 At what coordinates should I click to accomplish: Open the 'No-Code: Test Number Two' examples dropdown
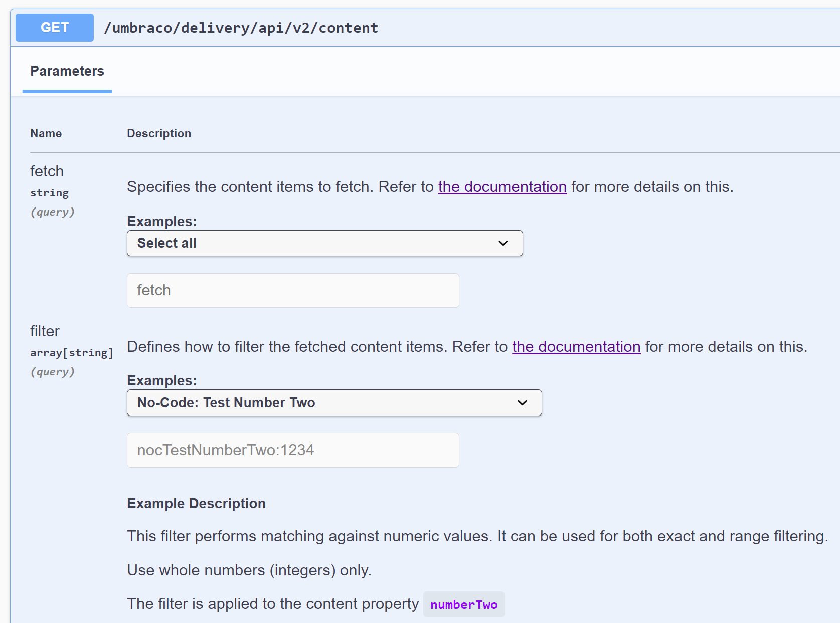[x=334, y=403]
